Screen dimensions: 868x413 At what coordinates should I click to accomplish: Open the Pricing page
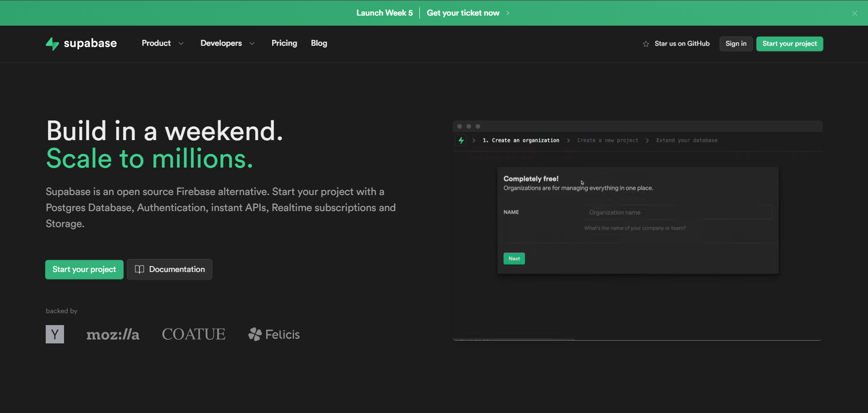coord(284,43)
